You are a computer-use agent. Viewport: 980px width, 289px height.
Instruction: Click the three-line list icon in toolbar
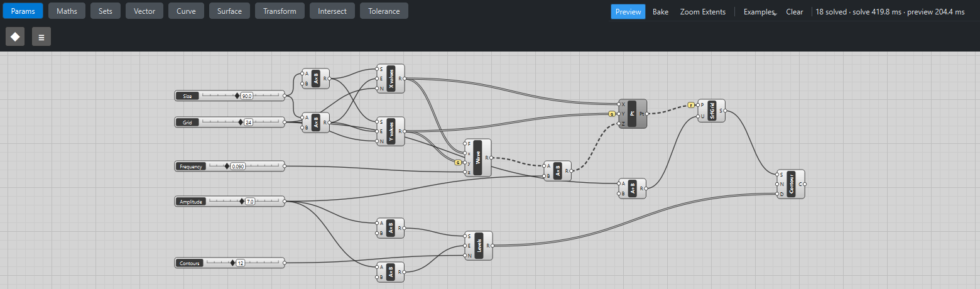pyautogui.click(x=41, y=37)
